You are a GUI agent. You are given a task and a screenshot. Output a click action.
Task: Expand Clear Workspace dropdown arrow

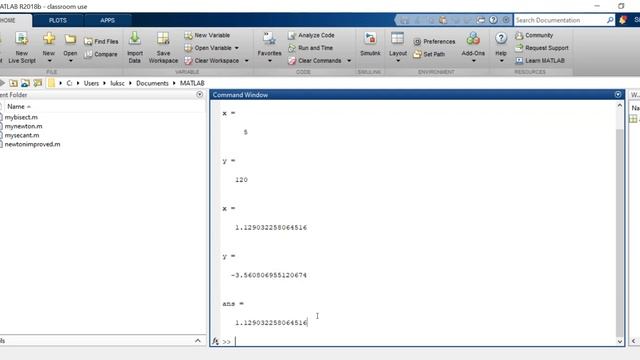[x=247, y=61]
